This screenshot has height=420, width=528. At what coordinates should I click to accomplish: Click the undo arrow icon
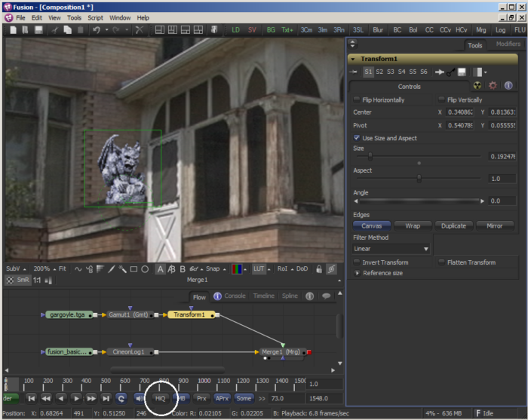[x=97, y=30]
